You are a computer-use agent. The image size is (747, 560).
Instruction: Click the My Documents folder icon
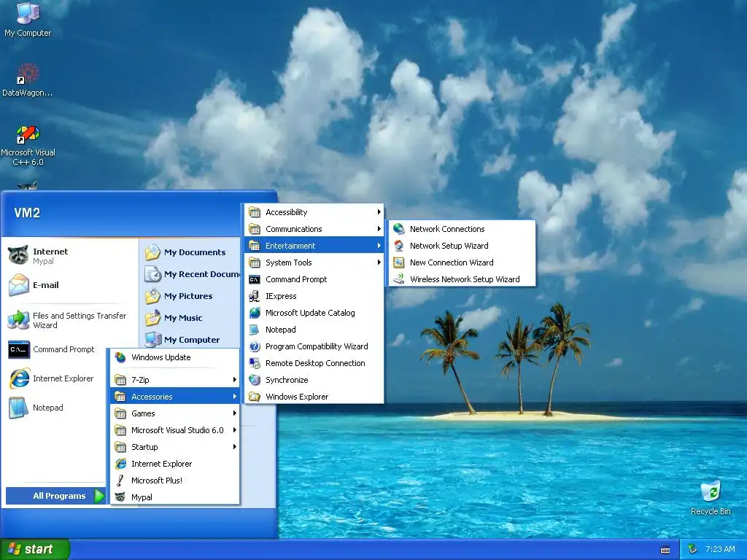tap(153, 252)
